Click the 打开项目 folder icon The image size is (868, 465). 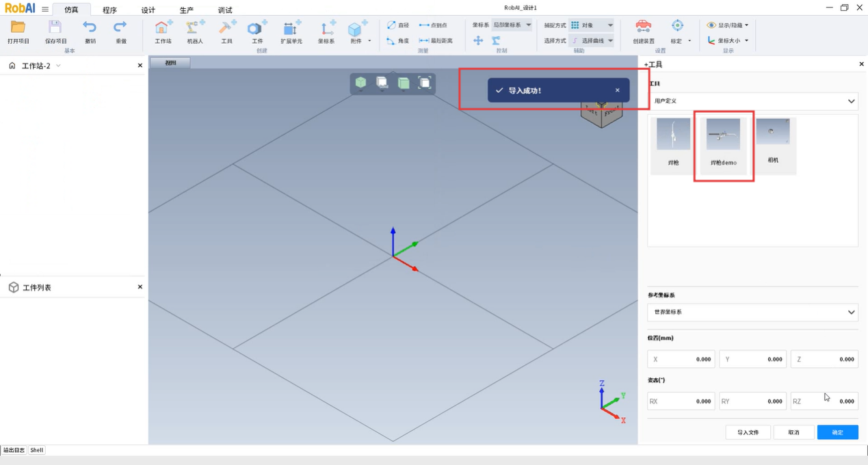point(18,27)
